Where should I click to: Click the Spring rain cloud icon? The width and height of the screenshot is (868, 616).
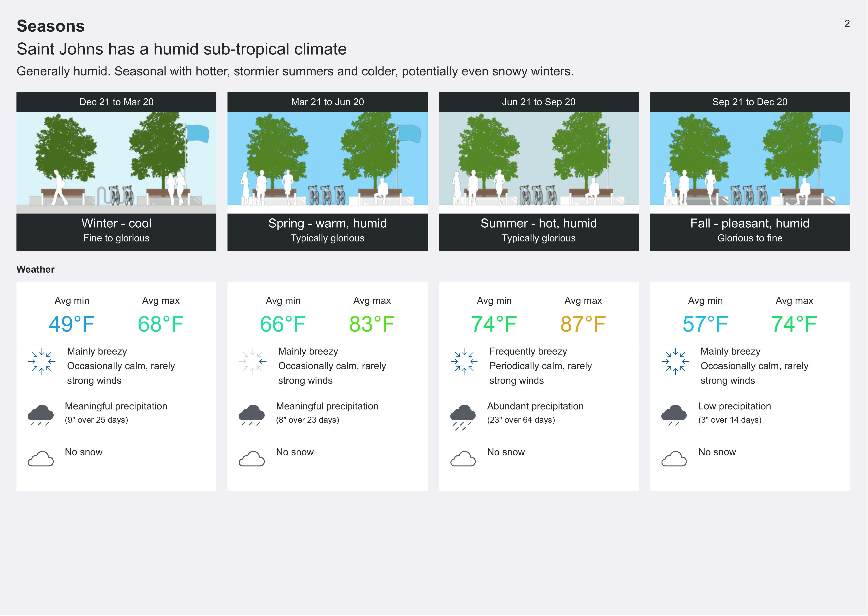[x=252, y=415]
